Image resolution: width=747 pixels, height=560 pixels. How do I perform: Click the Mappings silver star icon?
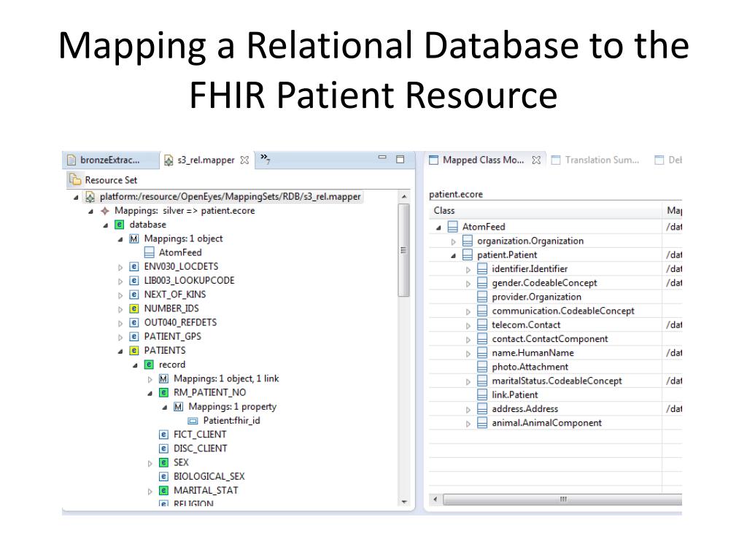105,211
